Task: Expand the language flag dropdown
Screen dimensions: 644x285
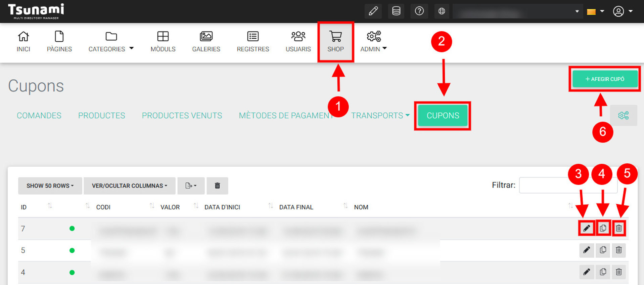Action: click(595, 11)
